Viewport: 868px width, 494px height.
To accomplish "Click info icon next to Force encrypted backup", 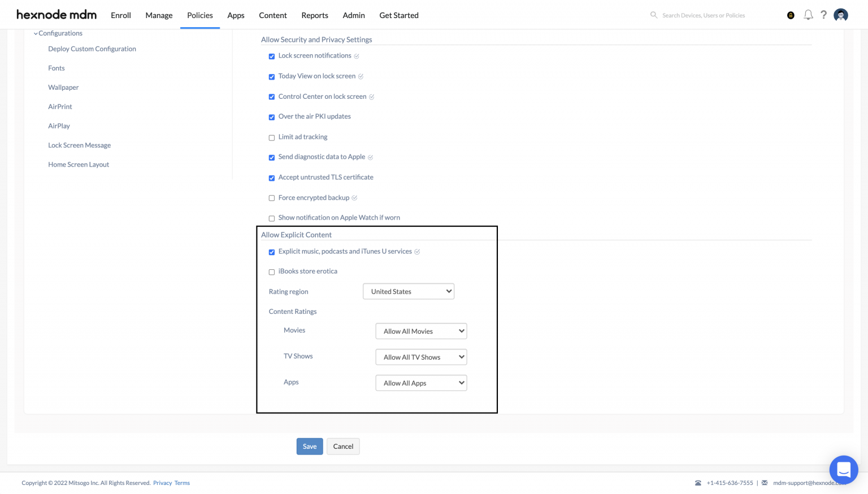I will tap(354, 198).
